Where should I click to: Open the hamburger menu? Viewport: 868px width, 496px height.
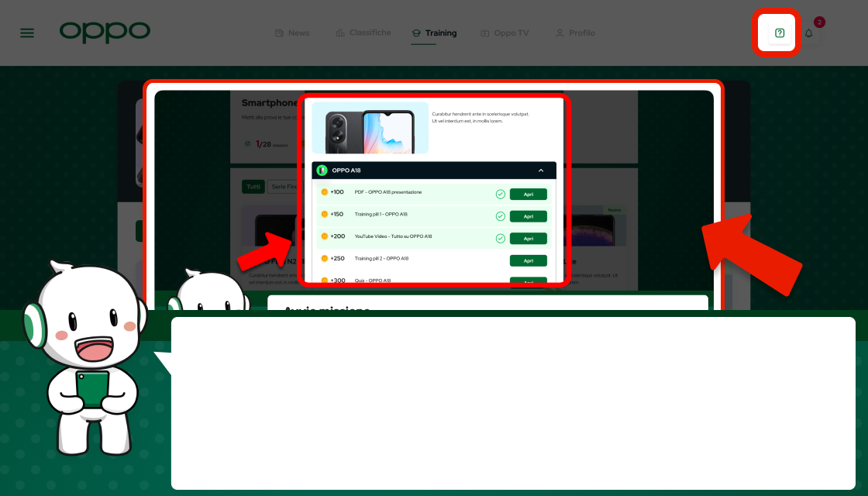[x=27, y=33]
